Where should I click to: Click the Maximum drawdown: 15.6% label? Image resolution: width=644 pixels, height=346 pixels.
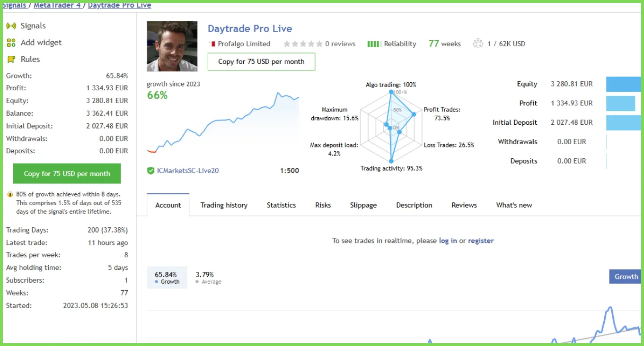335,114
